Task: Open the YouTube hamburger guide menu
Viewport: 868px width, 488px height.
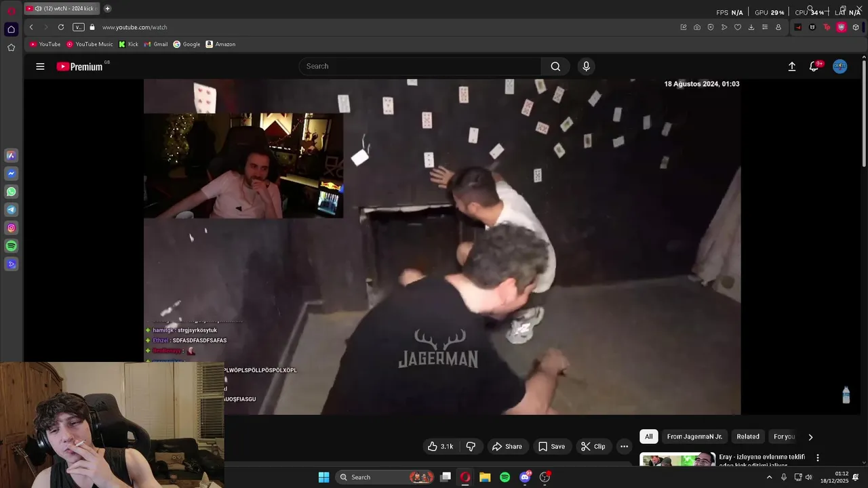Action: (40, 66)
